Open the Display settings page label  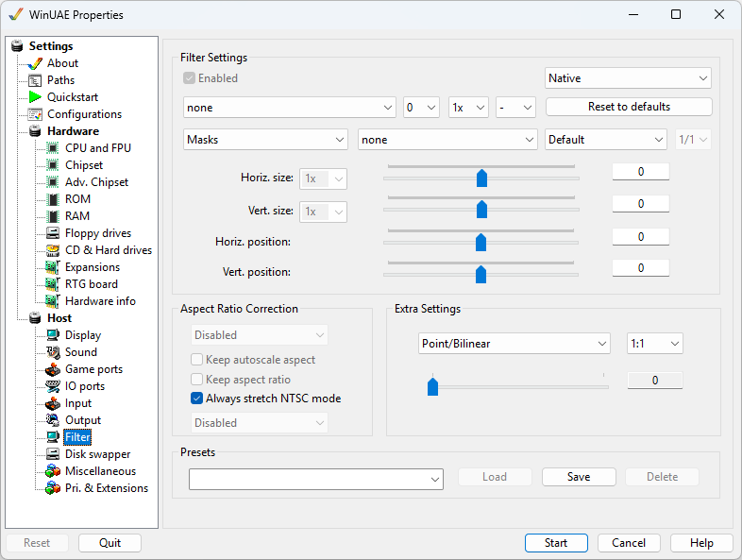[83, 335]
